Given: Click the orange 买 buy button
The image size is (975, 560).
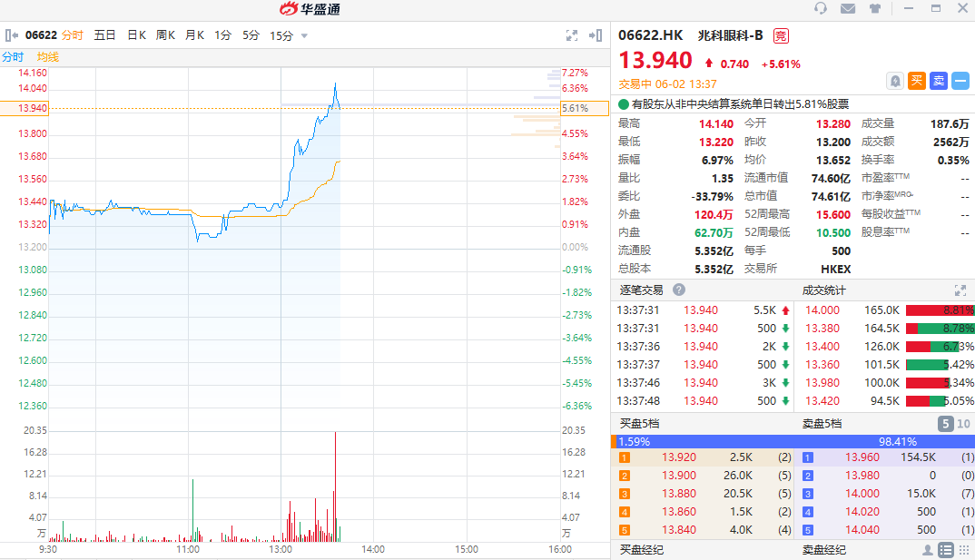Looking at the screenshot, I should tap(917, 81).
